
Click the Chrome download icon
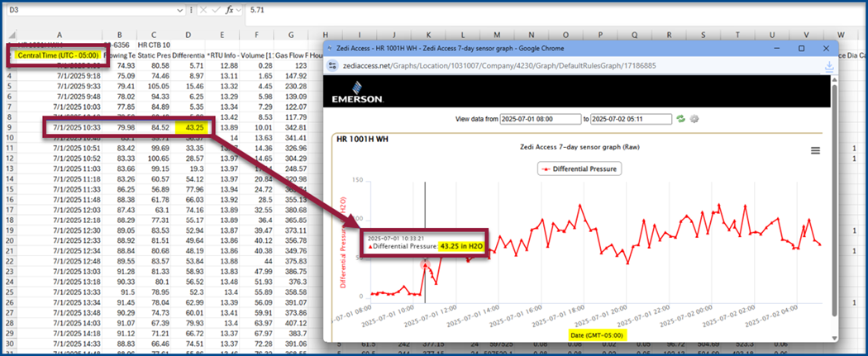click(x=828, y=66)
